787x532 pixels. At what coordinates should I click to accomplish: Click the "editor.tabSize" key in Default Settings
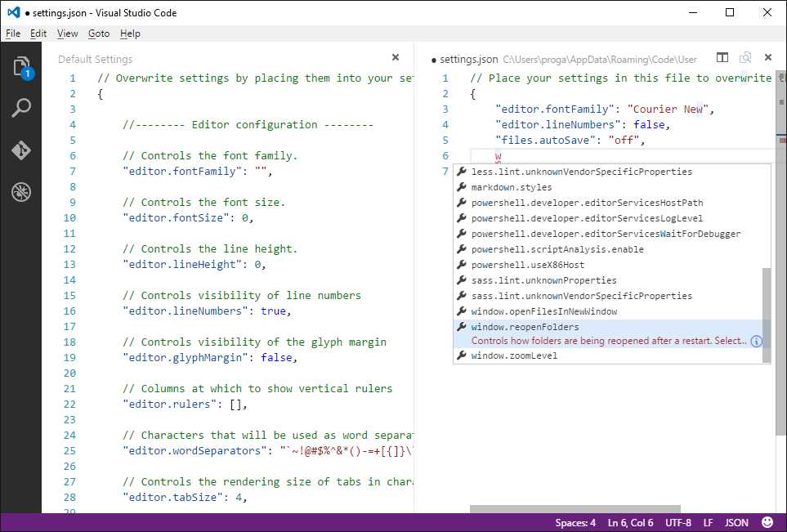tap(173, 498)
